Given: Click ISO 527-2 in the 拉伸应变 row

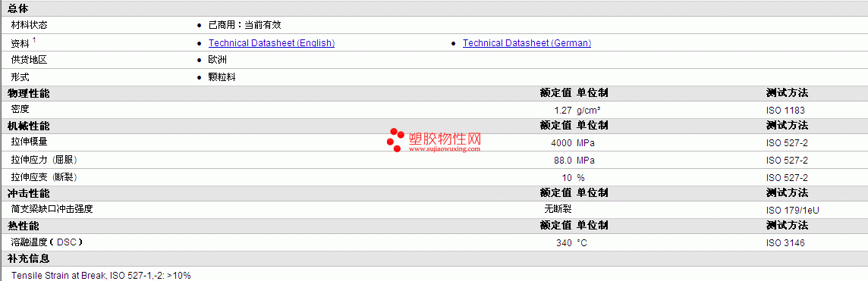Looking at the screenshot, I should tap(787, 178).
